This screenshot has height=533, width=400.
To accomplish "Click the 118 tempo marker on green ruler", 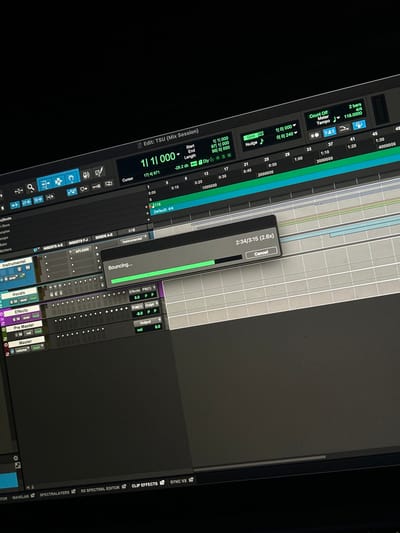I will click(x=157, y=204).
